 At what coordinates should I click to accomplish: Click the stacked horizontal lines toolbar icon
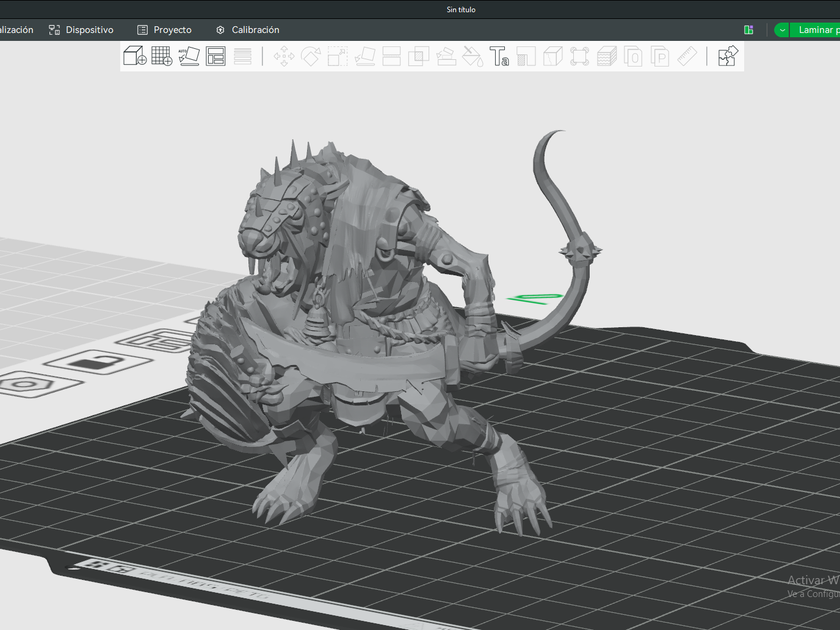(x=242, y=56)
